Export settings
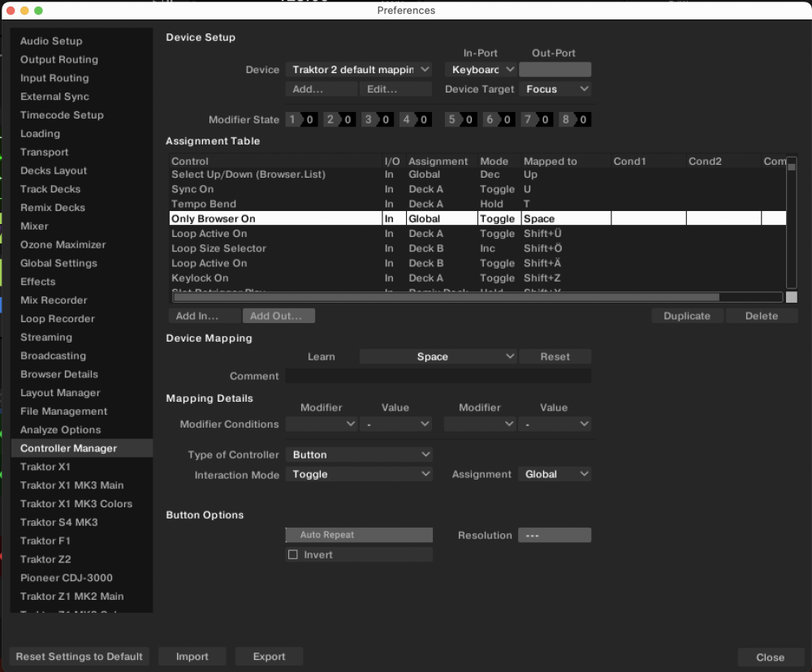The width and height of the screenshot is (812, 672). [269, 657]
